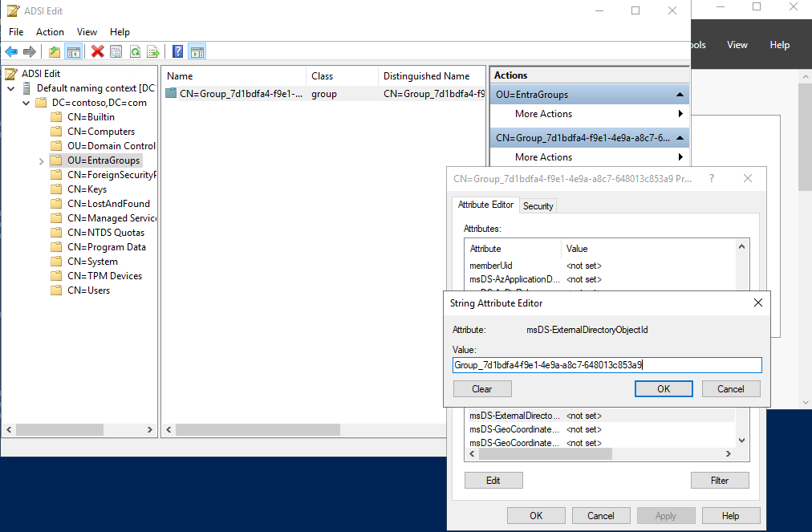
Task: Click the Up One Level folder icon
Action: [55, 52]
